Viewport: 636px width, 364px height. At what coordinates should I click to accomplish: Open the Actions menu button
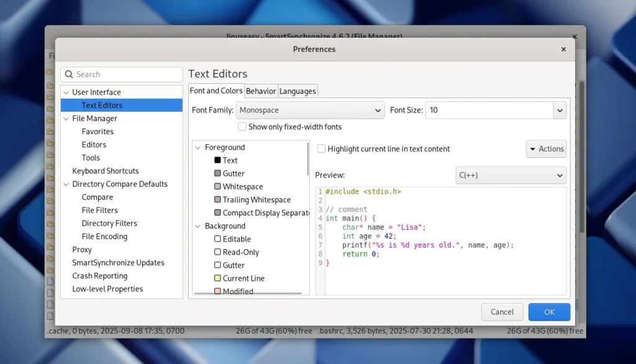point(546,149)
